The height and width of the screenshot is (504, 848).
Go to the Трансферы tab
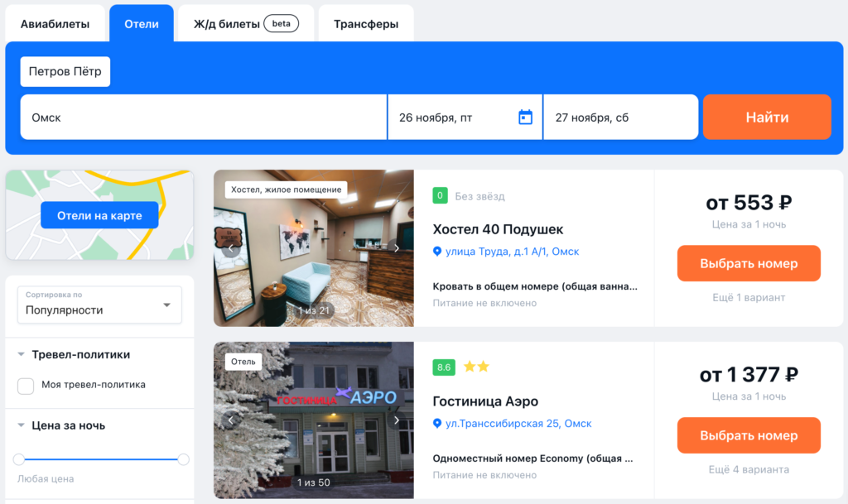click(x=366, y=24)
